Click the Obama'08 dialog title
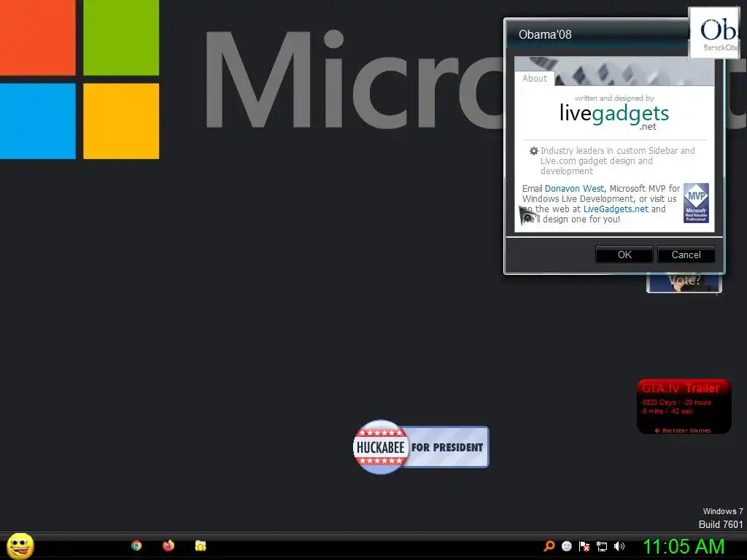This screenshot has height=560, width=747. 545,35
